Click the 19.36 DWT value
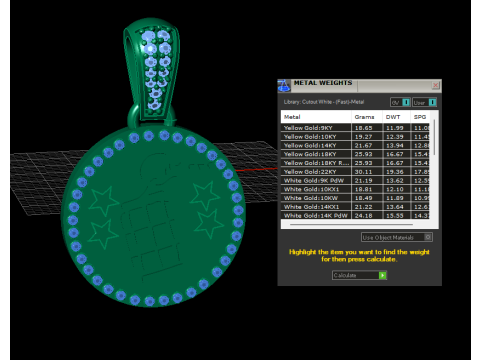This screenshot has width=480, height=360. point(395,172)
